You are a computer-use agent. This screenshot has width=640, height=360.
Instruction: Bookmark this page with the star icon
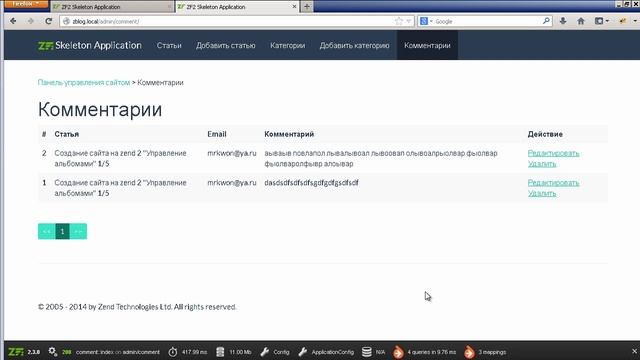399,21
